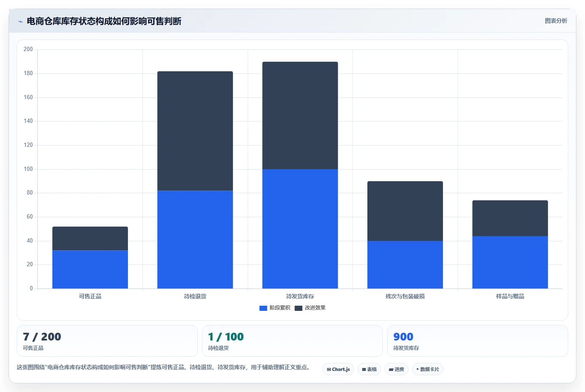Toggle the 改进效果 legend swatch
This screenshot has height=392, width=585.
(298, 308)
